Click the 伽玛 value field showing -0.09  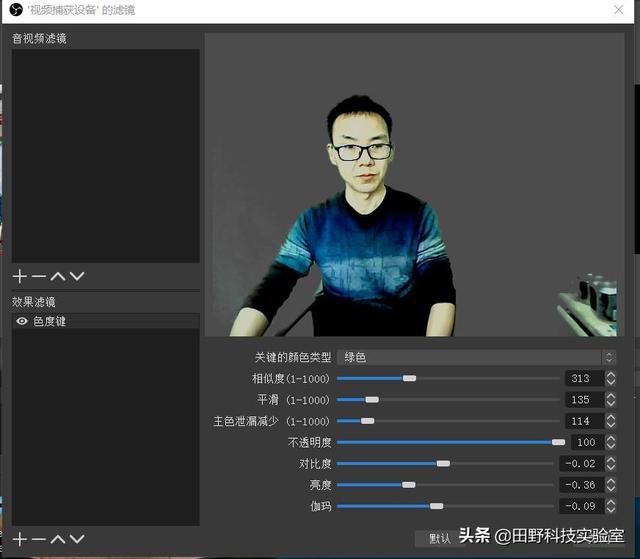click(x=582, y=506)
